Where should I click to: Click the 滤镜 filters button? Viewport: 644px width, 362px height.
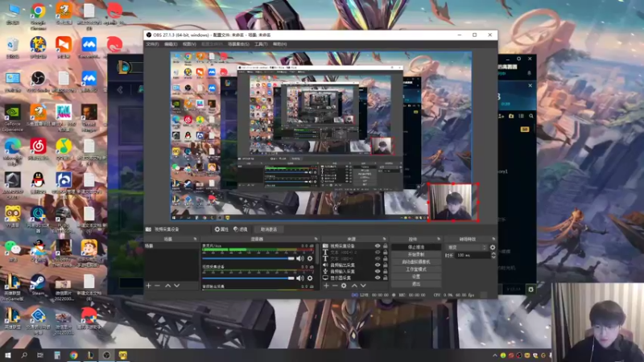(x=241, y=229)
